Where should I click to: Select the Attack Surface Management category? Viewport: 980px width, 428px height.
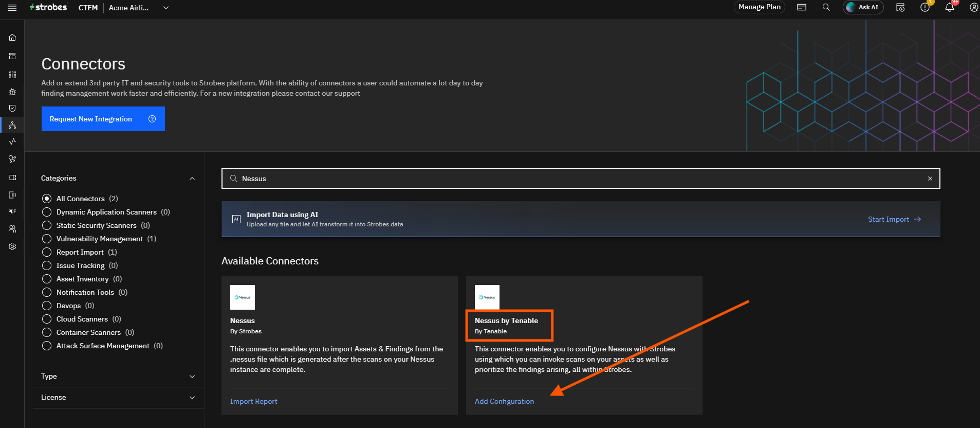click(x=47, y=346)
